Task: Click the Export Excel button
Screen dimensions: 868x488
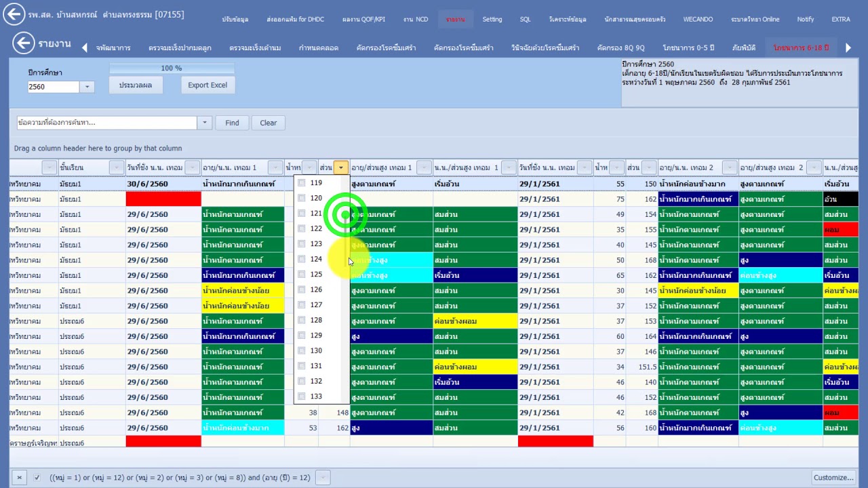Action: pyautogui.click(x=208, y=85)
